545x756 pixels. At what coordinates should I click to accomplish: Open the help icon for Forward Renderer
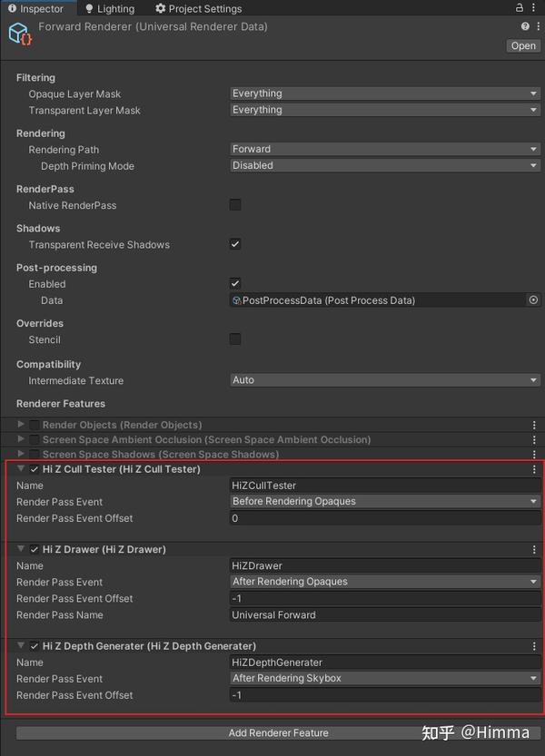click(525, 27)
